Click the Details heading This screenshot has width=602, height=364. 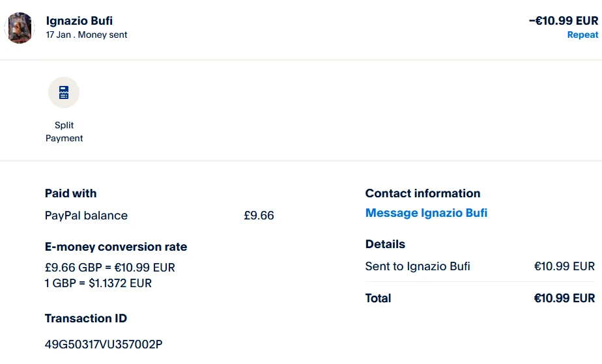[385, 244]
